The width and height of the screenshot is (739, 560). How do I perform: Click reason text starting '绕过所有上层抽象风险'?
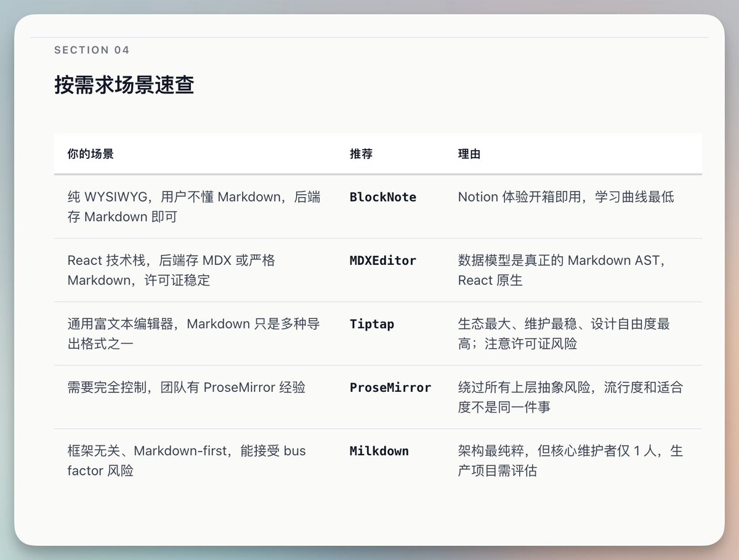[x=571, y=397]
